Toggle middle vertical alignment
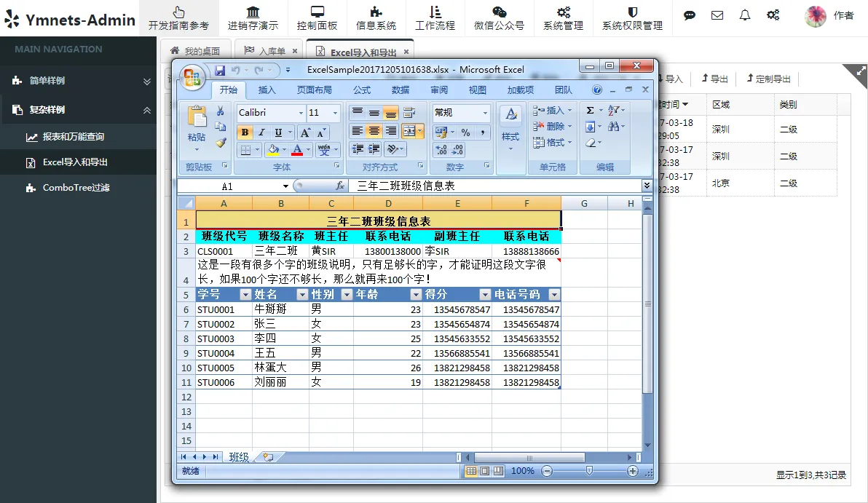This screenshot has height=503, width=868. point(374,113)
